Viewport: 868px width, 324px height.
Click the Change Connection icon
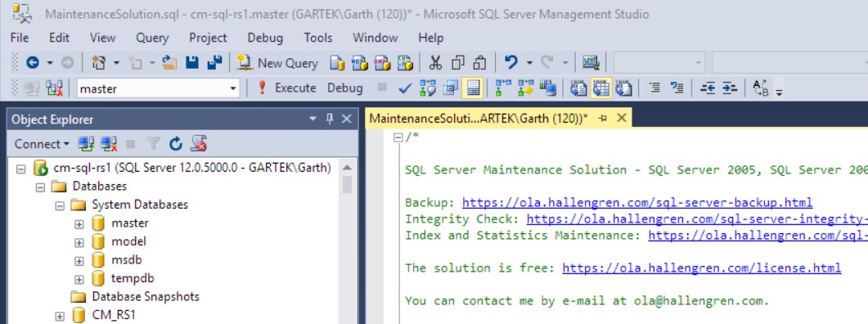tap(54, 88)
